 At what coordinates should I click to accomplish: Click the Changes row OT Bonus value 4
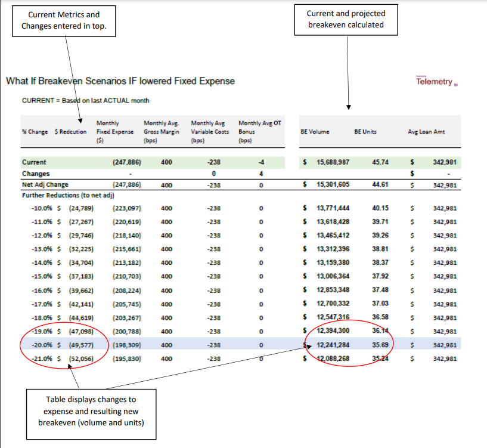coord(261,174)
